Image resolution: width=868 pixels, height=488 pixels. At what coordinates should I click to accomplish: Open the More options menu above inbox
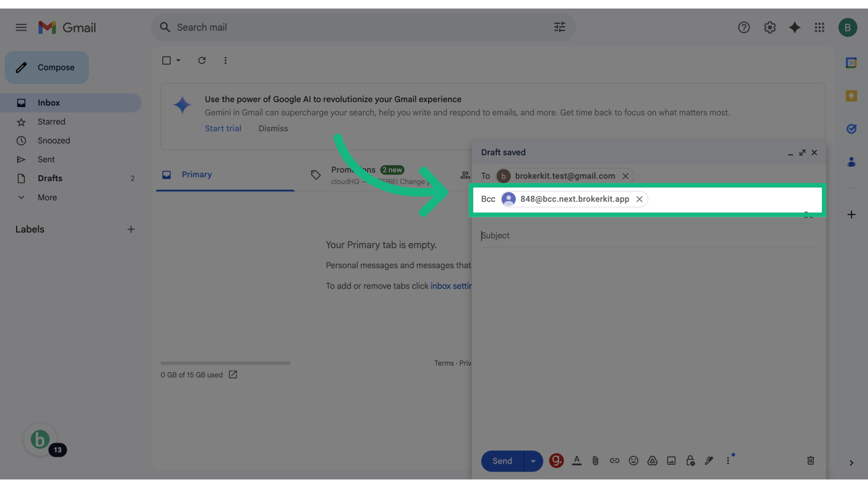pyautogui.click(x=226, y=61)
